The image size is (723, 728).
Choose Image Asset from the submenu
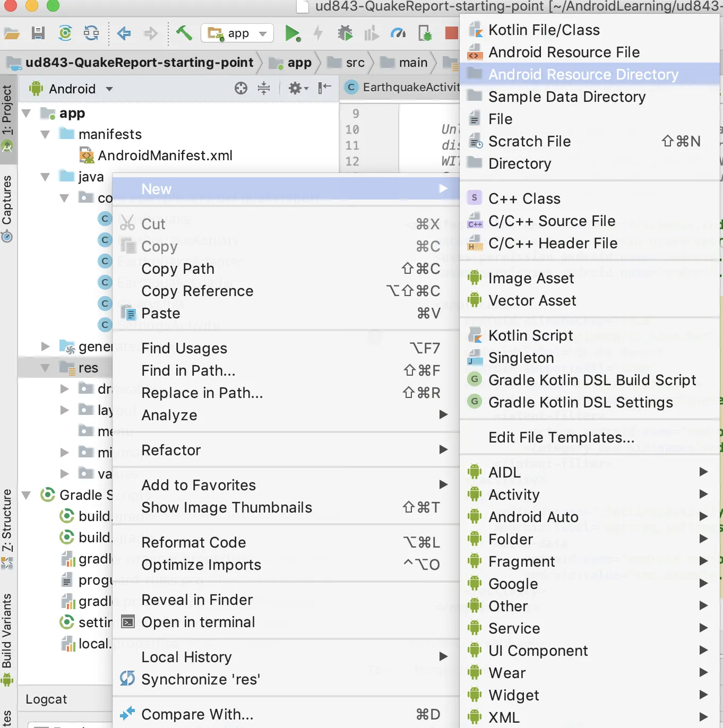[x=589, y=278]
